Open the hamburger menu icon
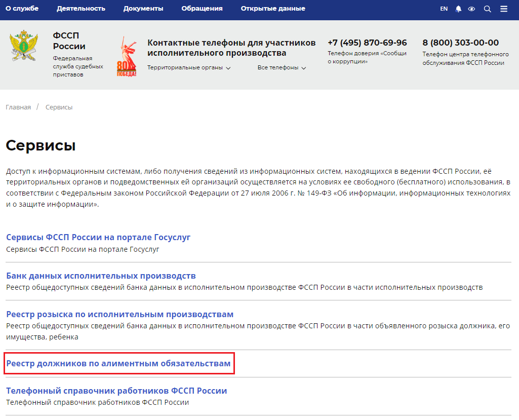The width and height of the screenshot is (519, 420). (x=503, y=9)
